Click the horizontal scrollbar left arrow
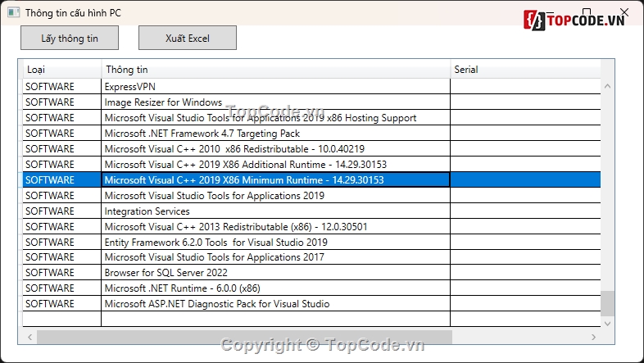Viewport: 644px width, 363px height. (x=30, y=337)
